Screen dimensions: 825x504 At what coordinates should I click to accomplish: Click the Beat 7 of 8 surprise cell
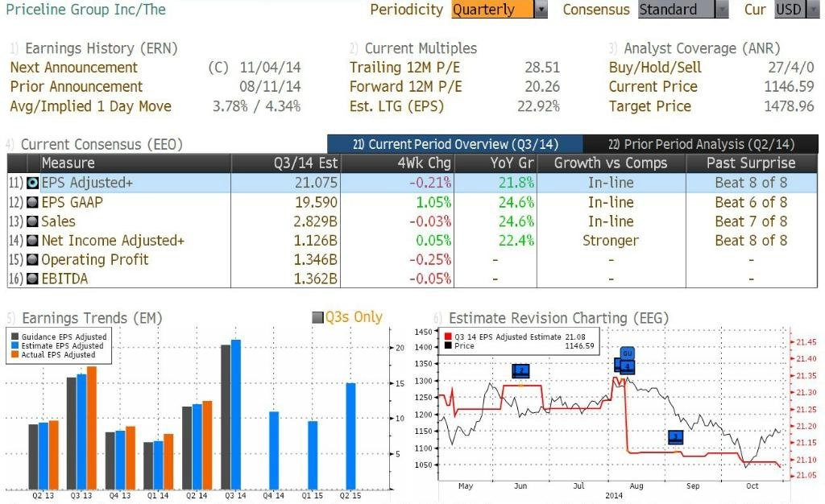pos(752,221)
